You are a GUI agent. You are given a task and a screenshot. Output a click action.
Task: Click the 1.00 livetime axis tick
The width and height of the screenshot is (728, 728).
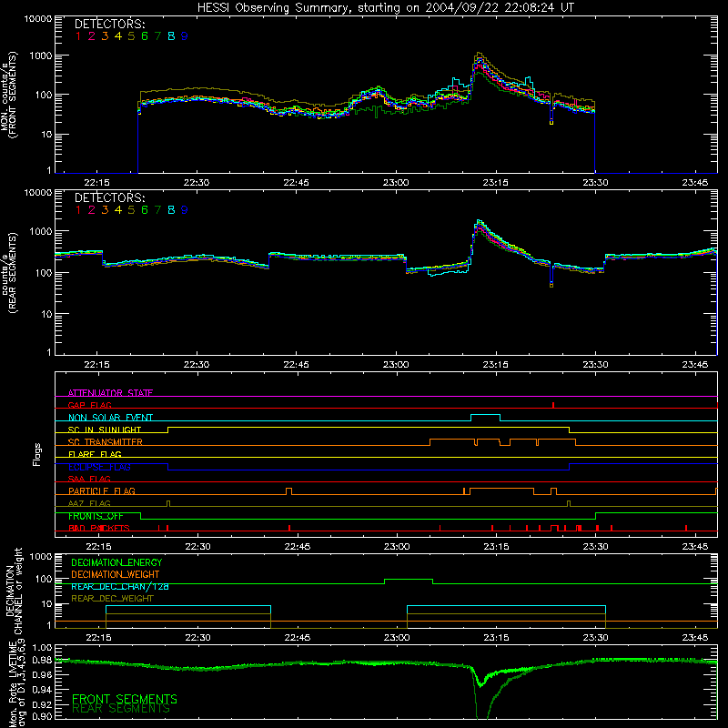point(42,647)
